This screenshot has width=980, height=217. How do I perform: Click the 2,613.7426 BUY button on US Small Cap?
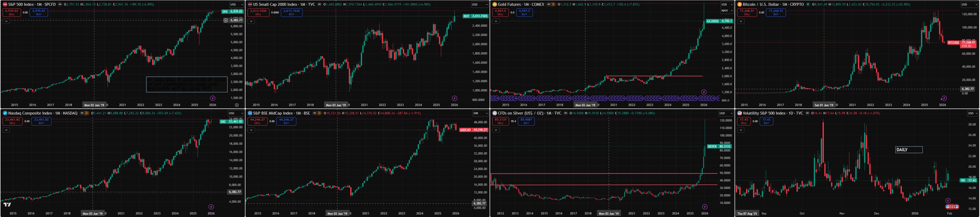pos(291,12)
